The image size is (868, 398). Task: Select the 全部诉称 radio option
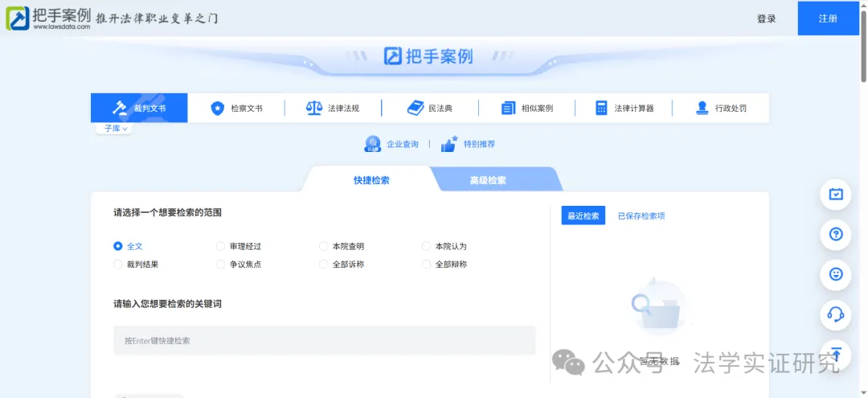point(324,265)
